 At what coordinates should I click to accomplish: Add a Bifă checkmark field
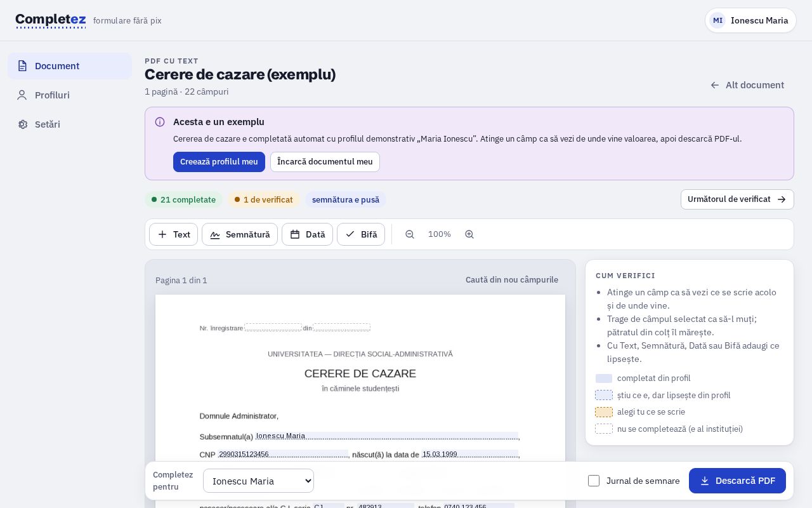(361, 234)
